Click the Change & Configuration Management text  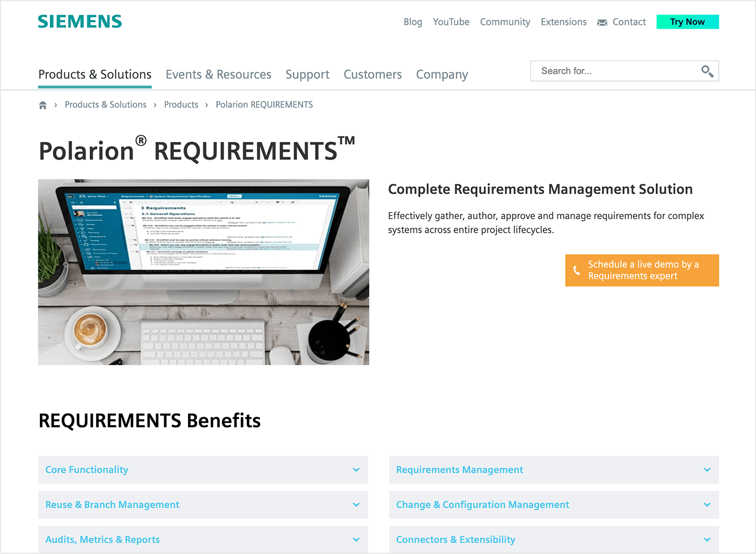tap(482, 505)
